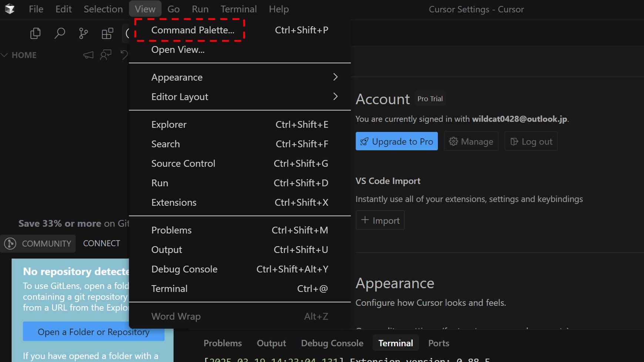Viewport: 644px width, 362px height.
Task: Click the rocket icon on Upgrade to Pro
Action: click(x=364, y=142)
